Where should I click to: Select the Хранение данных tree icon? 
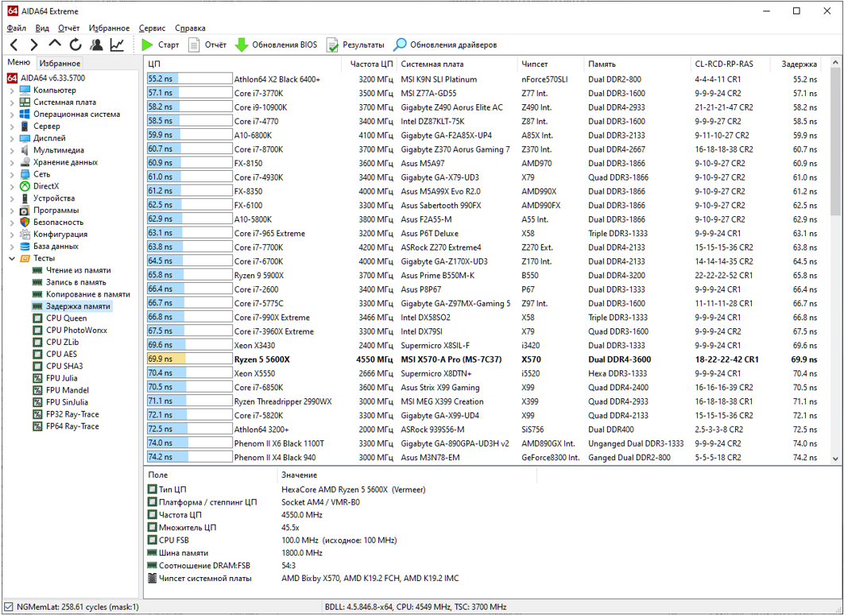pyautogui.click(x=25, y=162)
